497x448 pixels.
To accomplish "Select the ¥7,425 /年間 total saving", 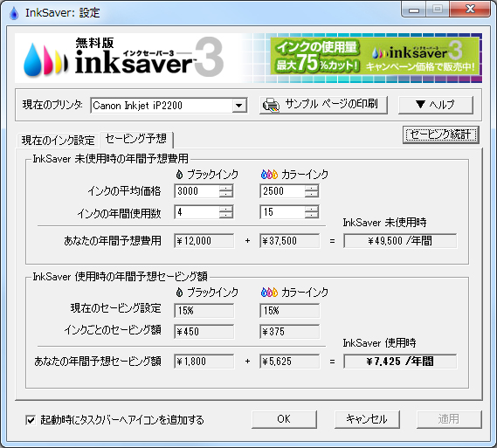I will 400,362.
